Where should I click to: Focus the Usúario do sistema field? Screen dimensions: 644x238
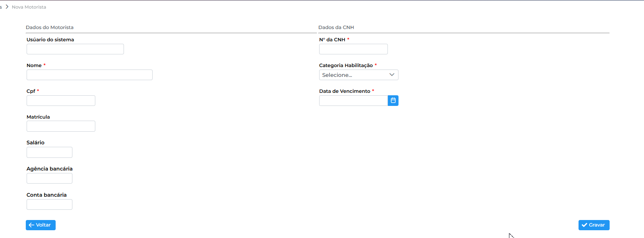tap(75, 49)
